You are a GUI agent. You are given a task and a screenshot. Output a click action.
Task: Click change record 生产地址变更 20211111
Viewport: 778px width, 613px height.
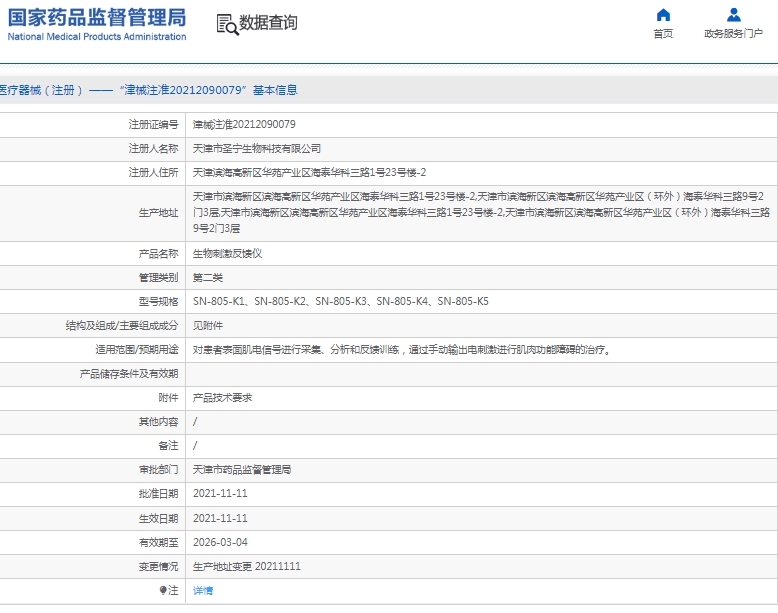pyautogui.click(x=247, y=566)
